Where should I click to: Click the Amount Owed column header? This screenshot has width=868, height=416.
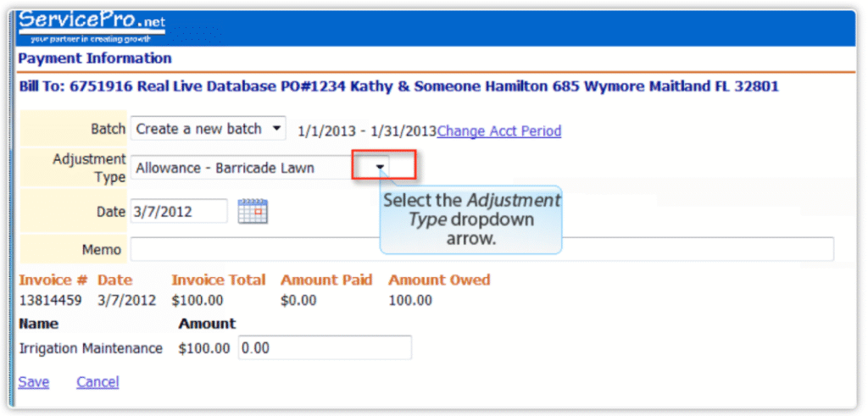439,280
